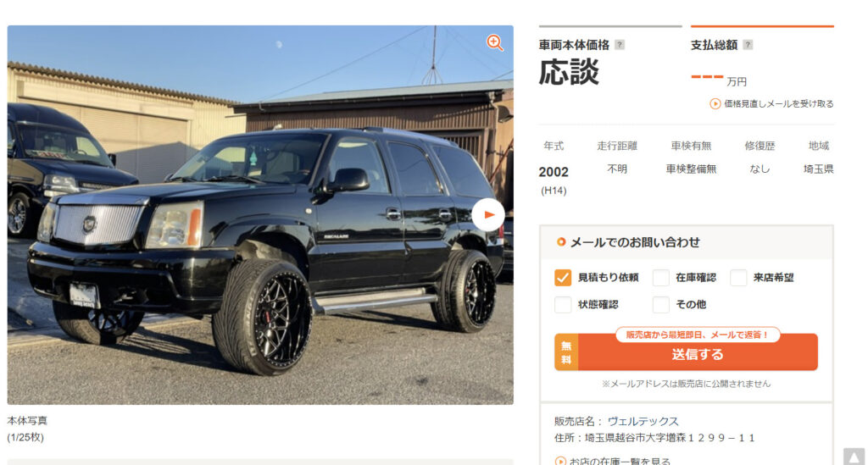
Task: Open 価格見直しメールを受け取る link
Action: click(779, 104)
